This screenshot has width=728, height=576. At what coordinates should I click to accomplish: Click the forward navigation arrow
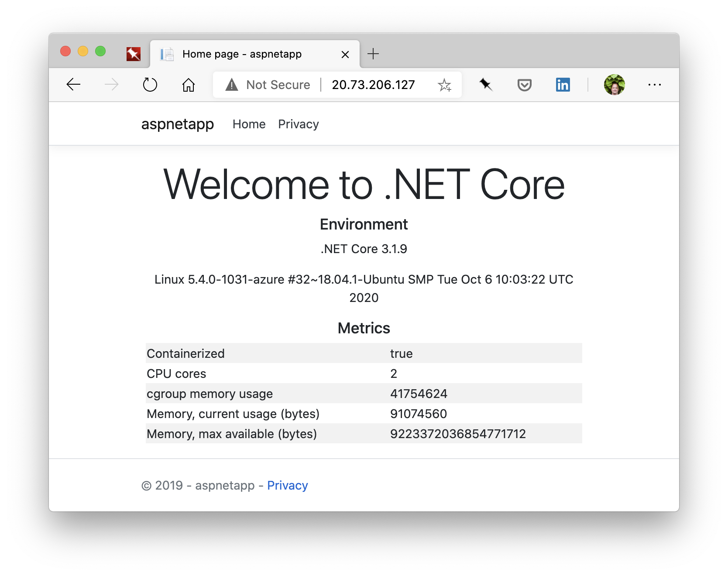pyautogui.click(x=112, y=84)
